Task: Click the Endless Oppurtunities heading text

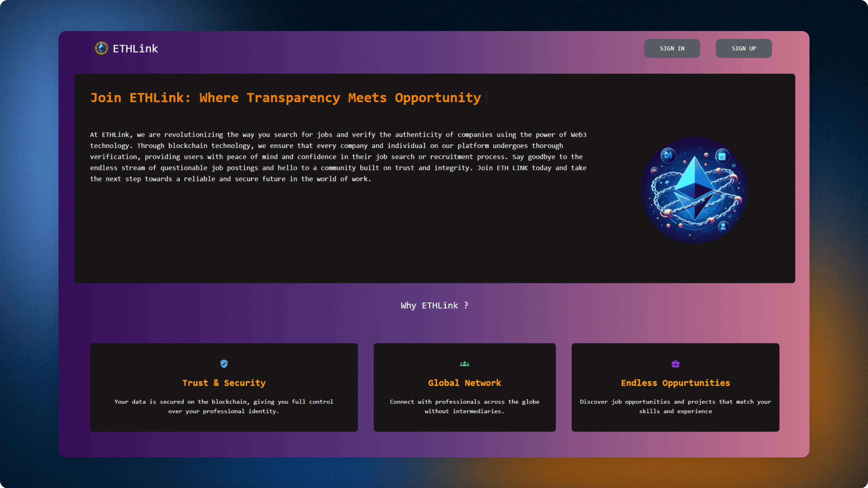Action: coord(675,383)
